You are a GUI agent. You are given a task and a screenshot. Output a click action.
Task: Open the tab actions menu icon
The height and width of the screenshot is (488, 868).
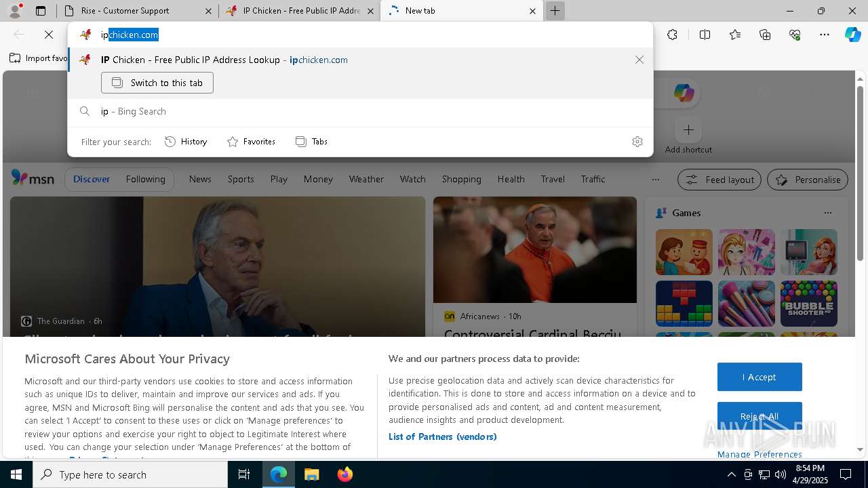click(41, 11)
